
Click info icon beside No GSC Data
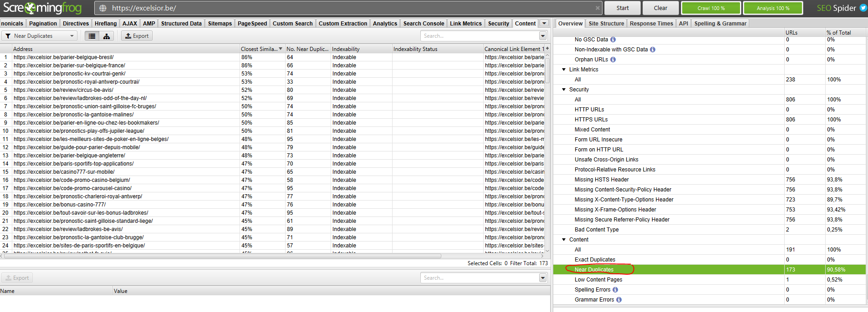click(613, 40)
